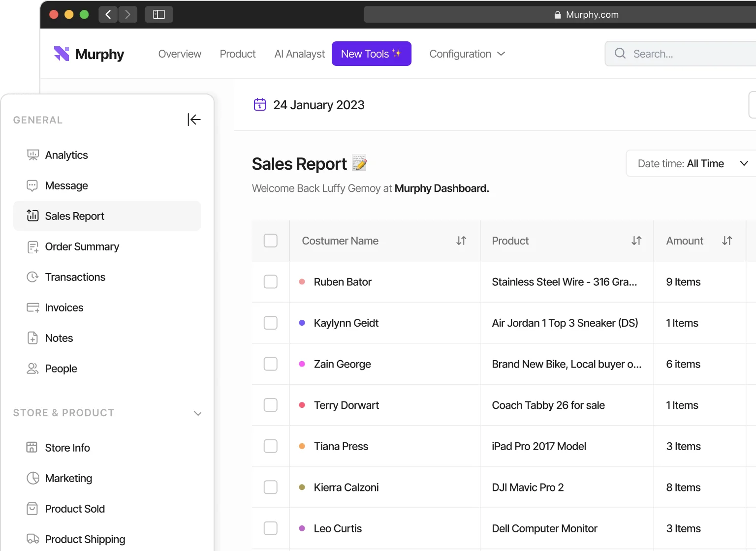Image resolution: width=756 pixels, height=551 pixels.
Task: Switch to the AI Analayst tab
Action: [299, 54]
